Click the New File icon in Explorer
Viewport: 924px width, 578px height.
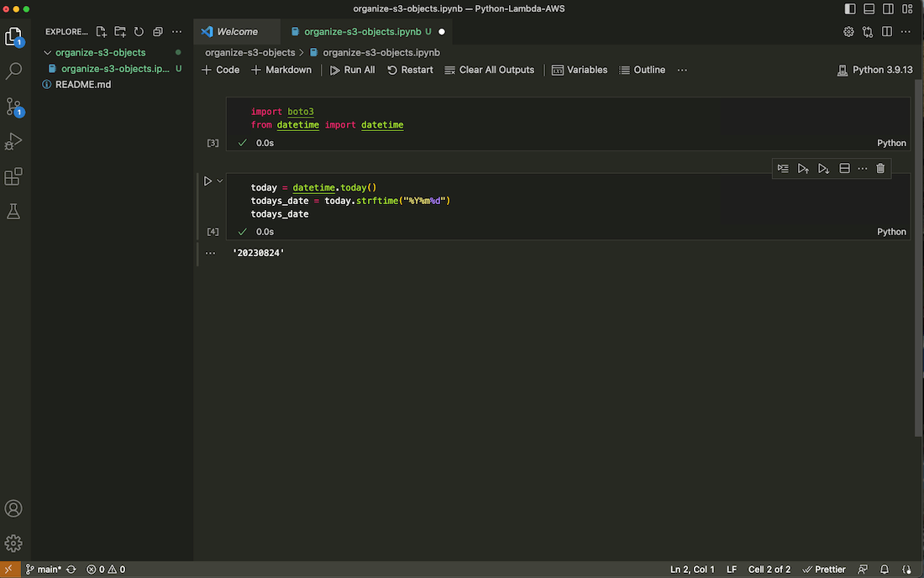click(102, 32)
